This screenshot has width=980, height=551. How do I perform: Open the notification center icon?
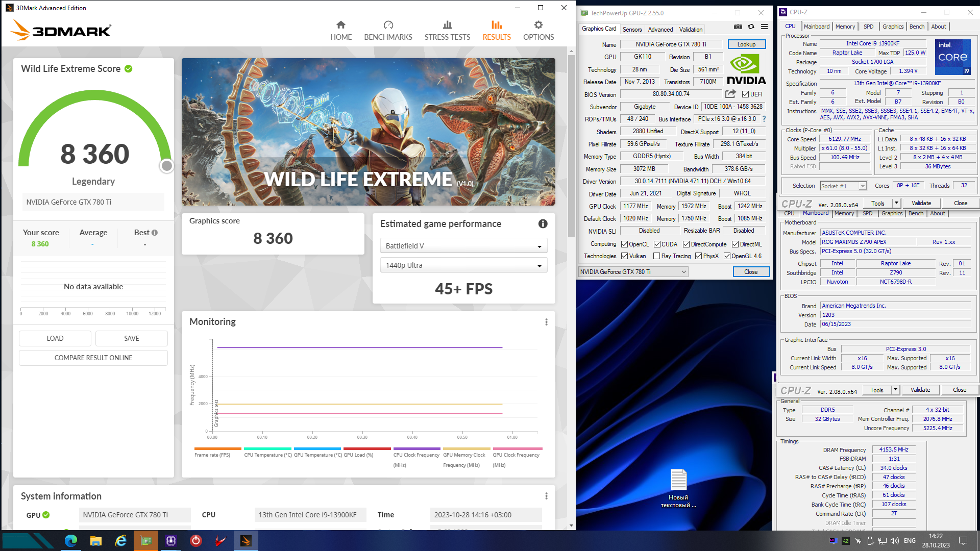point(963,541)
